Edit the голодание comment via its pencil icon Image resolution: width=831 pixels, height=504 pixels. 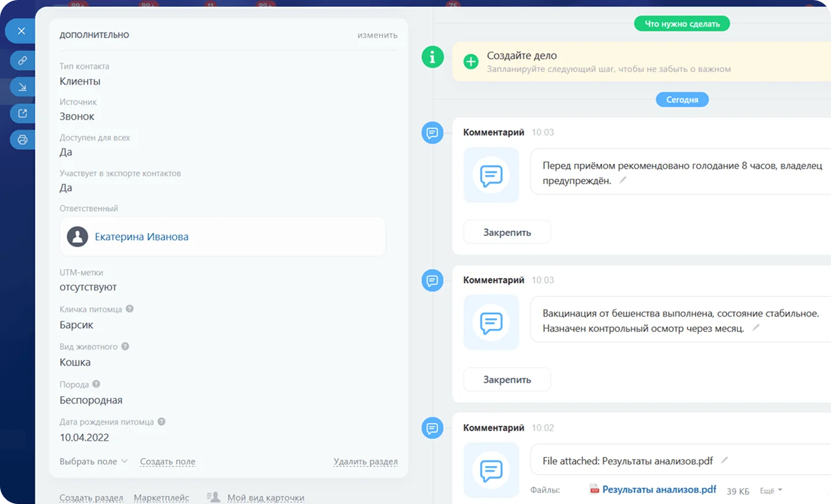(623, 180)
